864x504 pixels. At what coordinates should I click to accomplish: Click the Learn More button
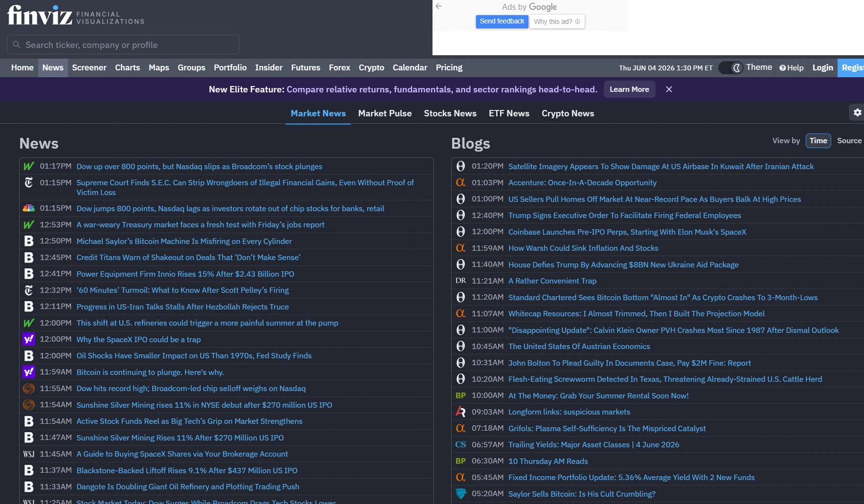629,89
